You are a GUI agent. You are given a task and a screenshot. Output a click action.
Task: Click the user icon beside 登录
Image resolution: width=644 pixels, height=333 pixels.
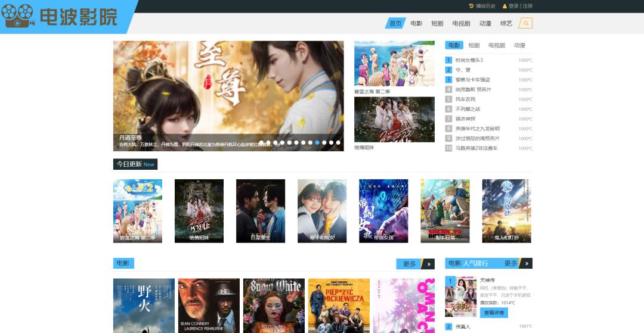click(x=504, y=6)
